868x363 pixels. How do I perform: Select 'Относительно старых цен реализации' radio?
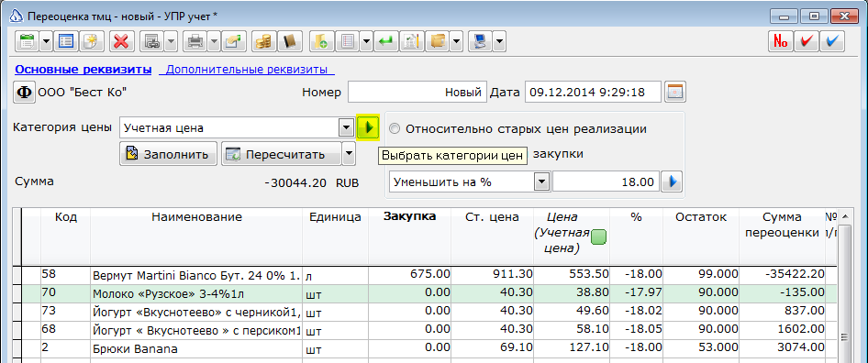point(395,129)
